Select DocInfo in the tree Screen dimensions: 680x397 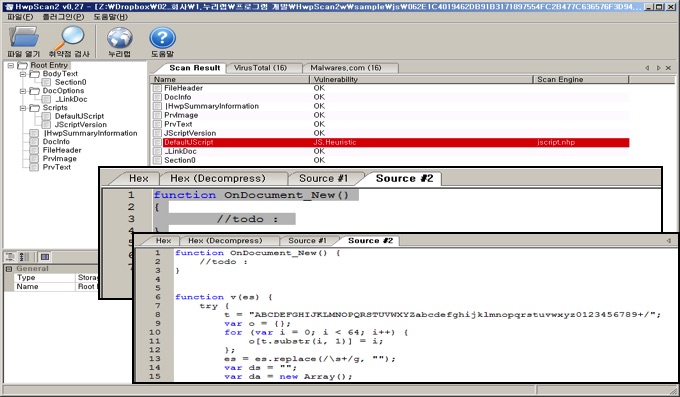coord(56,142)
